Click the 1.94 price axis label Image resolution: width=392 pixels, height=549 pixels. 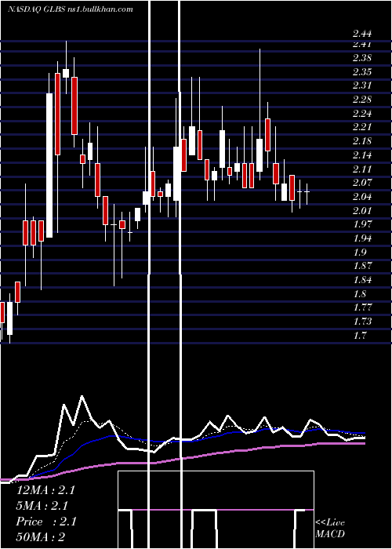[362, 238]
